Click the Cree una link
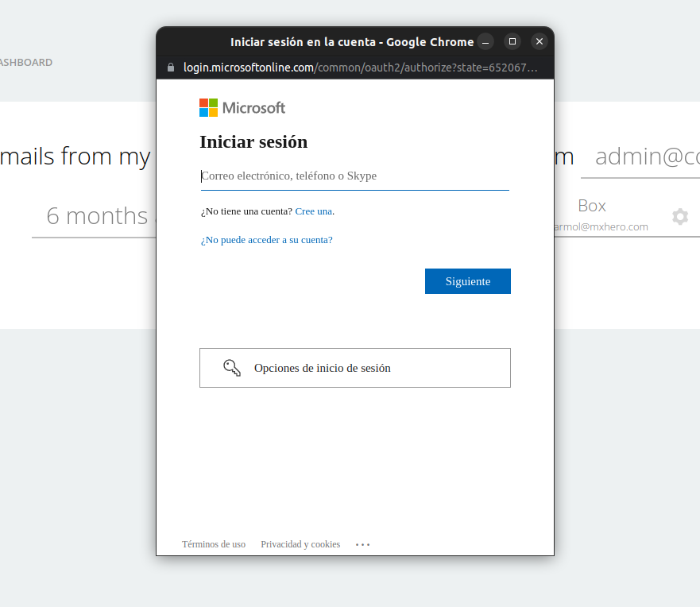 click(313, 211)
